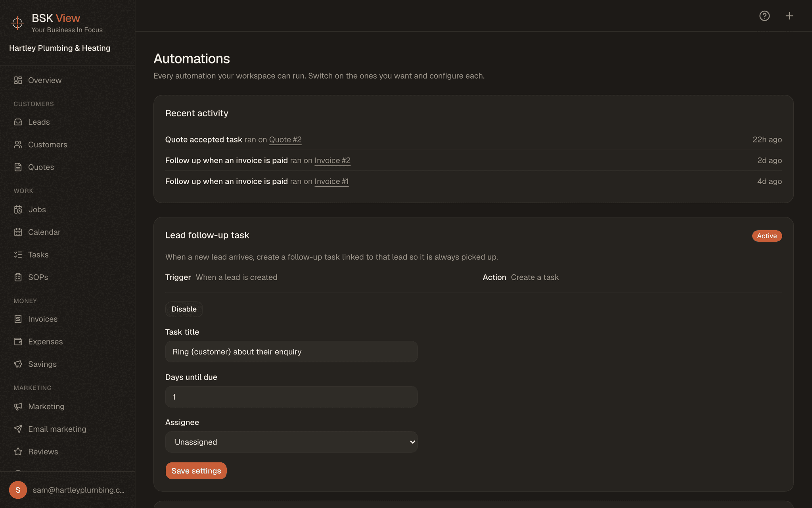This screenshot has width=812, height=508.
Task: Click the Tasks checklist icon
Action: coord(18,255)
